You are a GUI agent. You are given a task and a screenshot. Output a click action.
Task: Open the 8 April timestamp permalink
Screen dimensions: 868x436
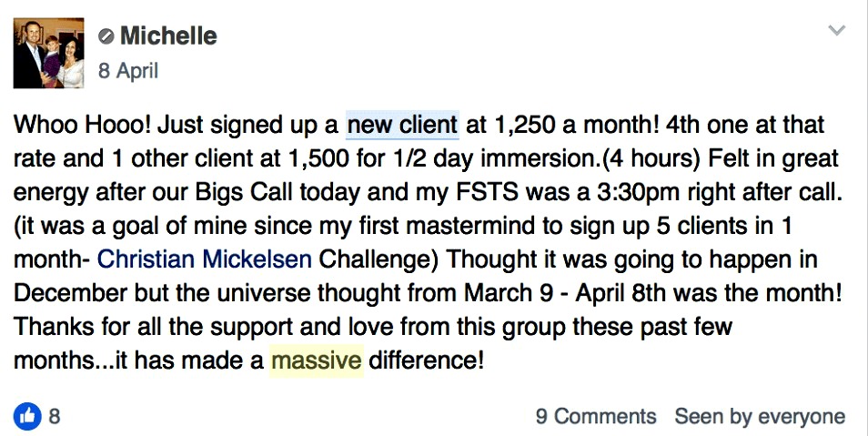point(128,71)
